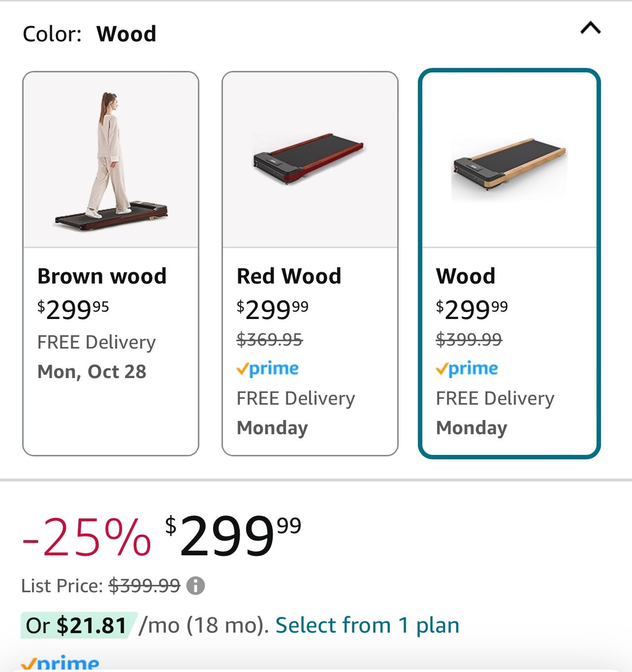Click Red Wood strikethrough price $369.95
This screenshot has height=672, width=632.
point(270,339)
